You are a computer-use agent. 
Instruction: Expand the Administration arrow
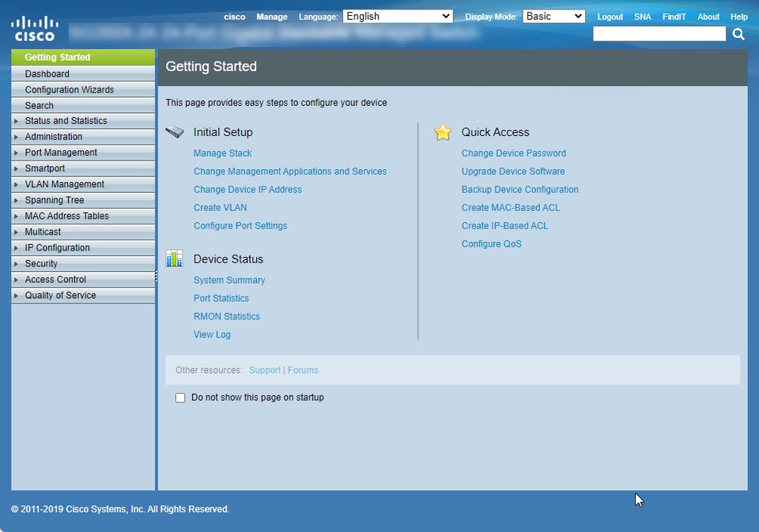[x=16, y=137]
